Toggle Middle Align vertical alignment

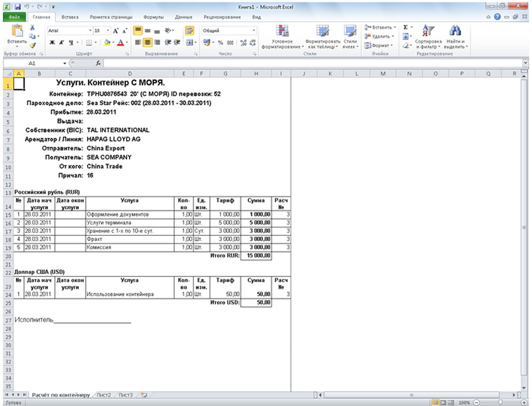point(147,31)
